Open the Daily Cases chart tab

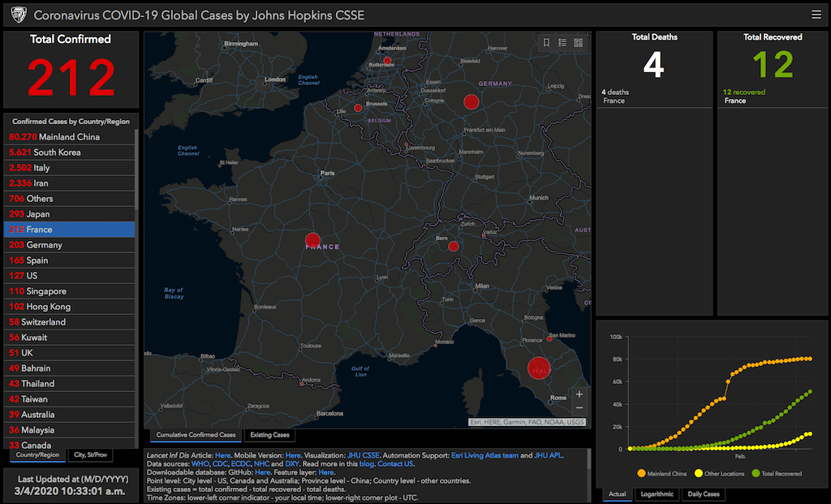point(703,493)
